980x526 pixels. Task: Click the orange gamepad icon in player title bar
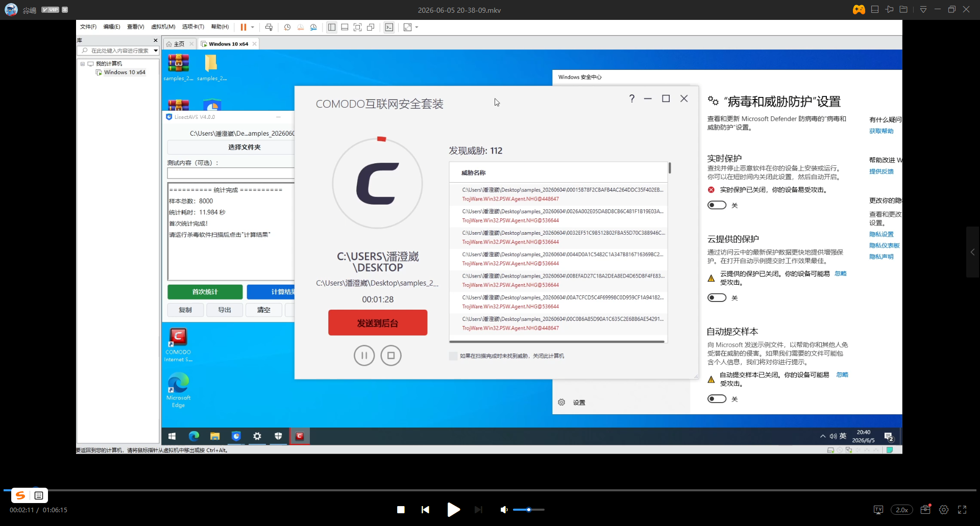859,10
